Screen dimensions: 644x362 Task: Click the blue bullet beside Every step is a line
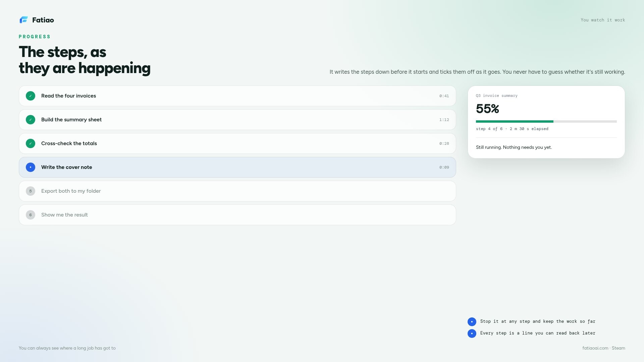point(472,334)
